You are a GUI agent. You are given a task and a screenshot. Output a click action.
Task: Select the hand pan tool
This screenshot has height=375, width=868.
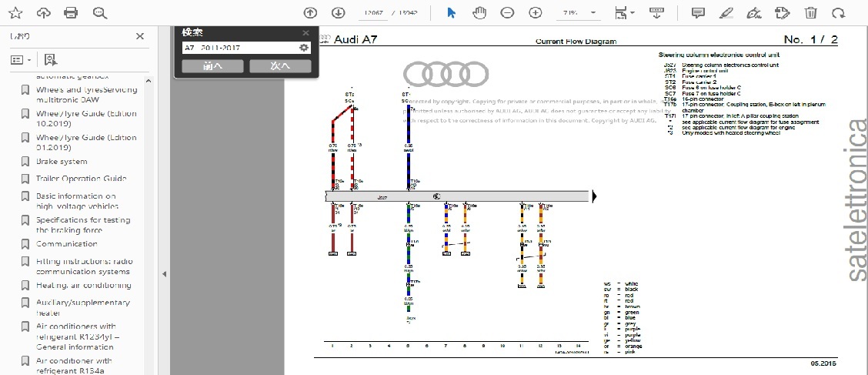point(479,13)
